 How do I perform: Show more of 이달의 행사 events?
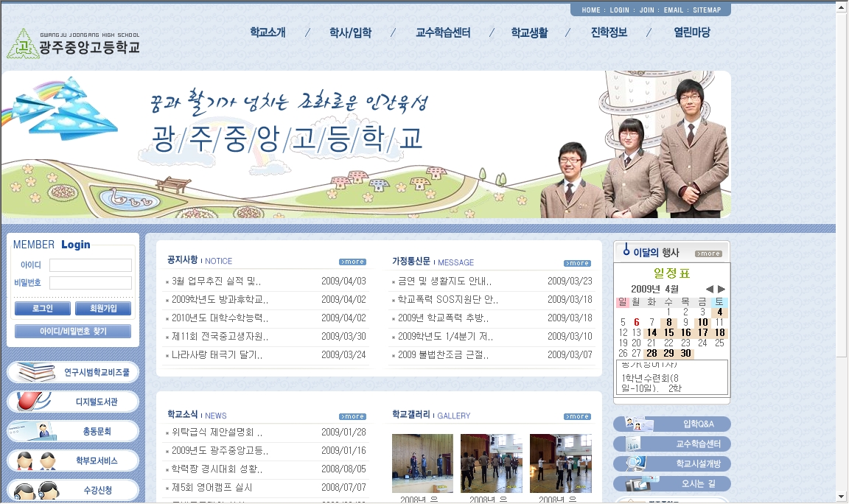(708, 253)
